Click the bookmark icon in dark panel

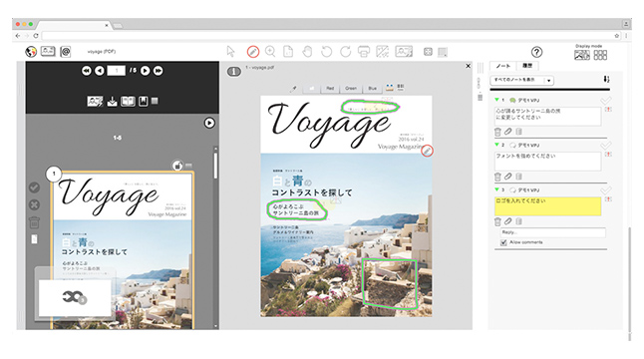click(x=143, y=102)
